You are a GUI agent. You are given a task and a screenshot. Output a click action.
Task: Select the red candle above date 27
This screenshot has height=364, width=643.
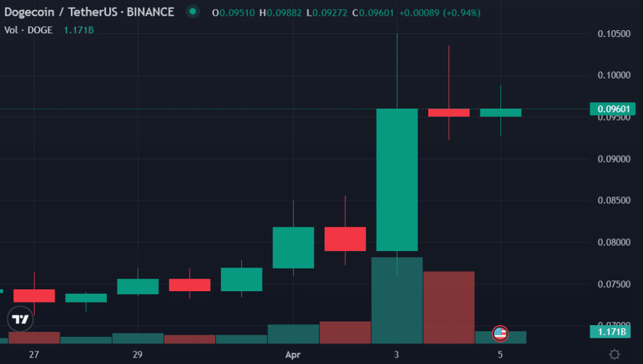34,296
